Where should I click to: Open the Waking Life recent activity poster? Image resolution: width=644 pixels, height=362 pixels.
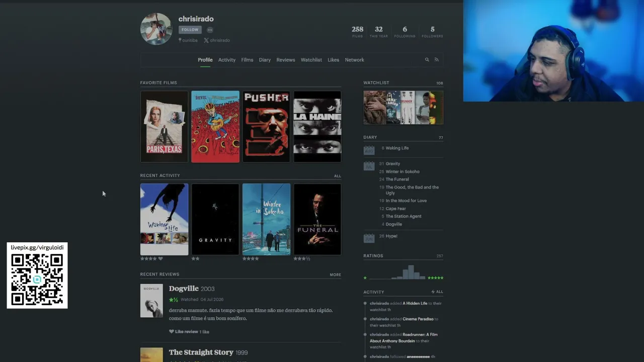click(164, 219)
